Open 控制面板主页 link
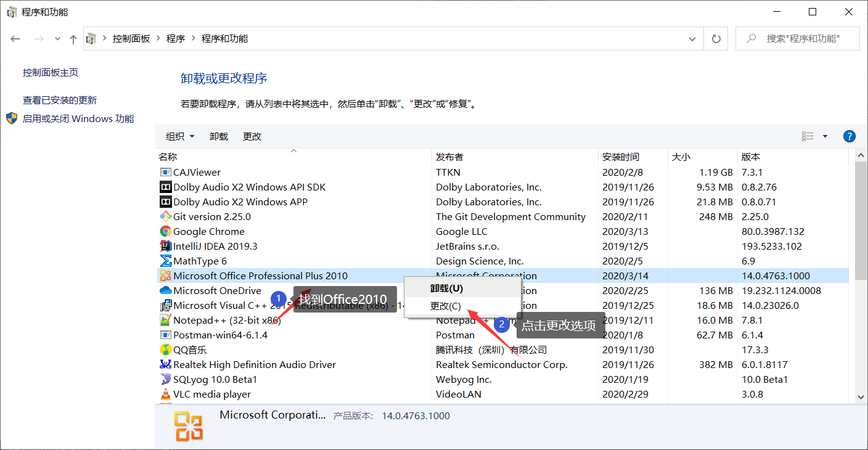868x450 pixels. [x=51, y=72]
